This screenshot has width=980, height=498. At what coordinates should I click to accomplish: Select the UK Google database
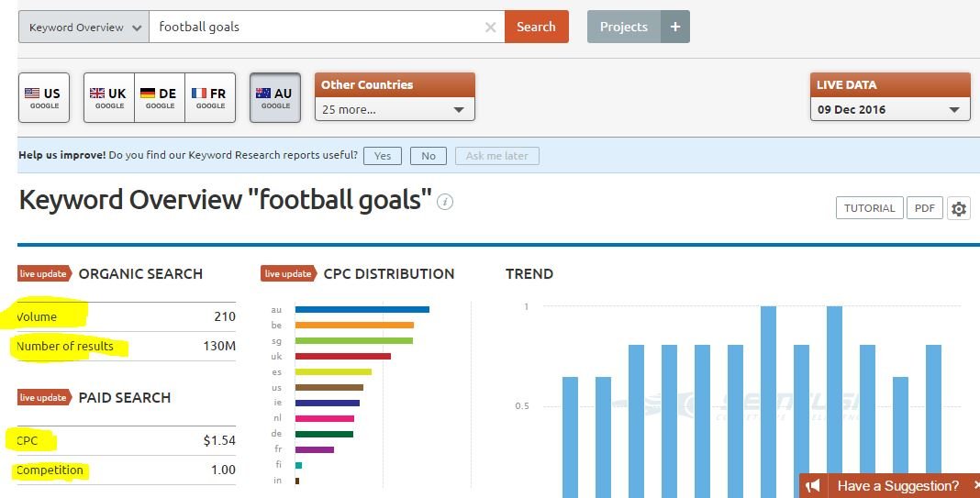point(109,97)
